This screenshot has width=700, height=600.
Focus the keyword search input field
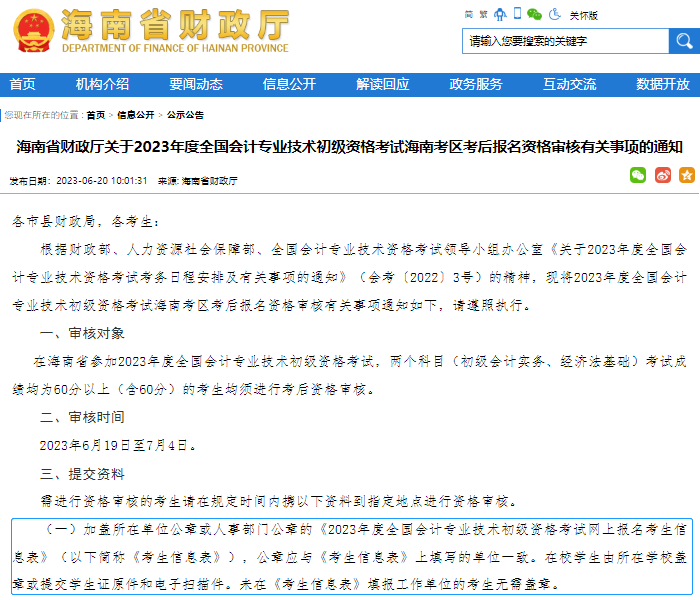pos(565,41)
